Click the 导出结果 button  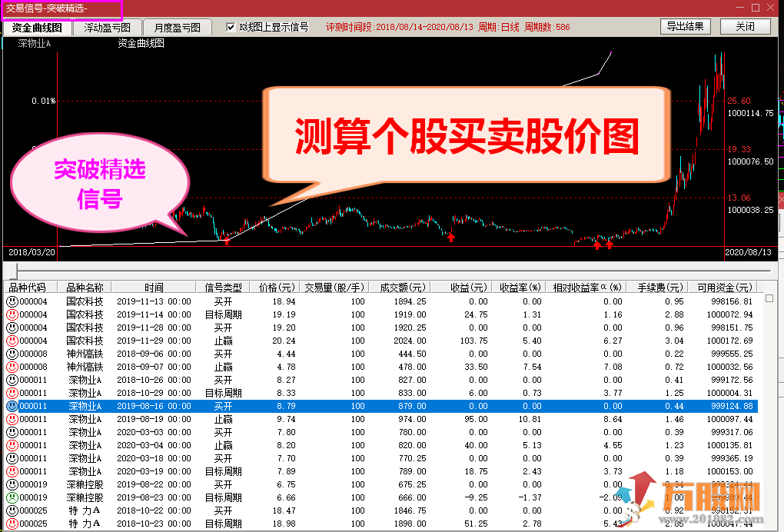pyautogui.click(x=685, y=26)
